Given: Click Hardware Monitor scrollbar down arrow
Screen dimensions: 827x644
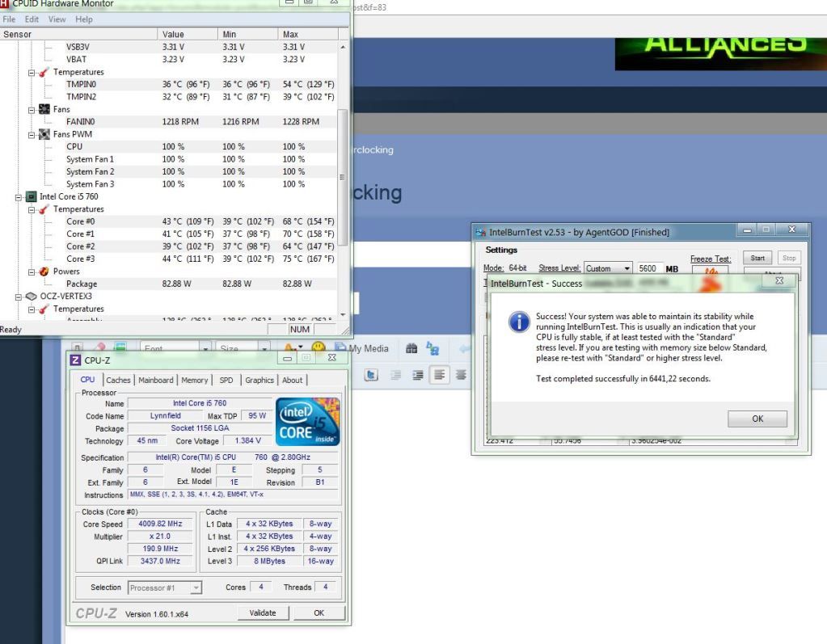Looking at the screenshot, I should point(343,314).
